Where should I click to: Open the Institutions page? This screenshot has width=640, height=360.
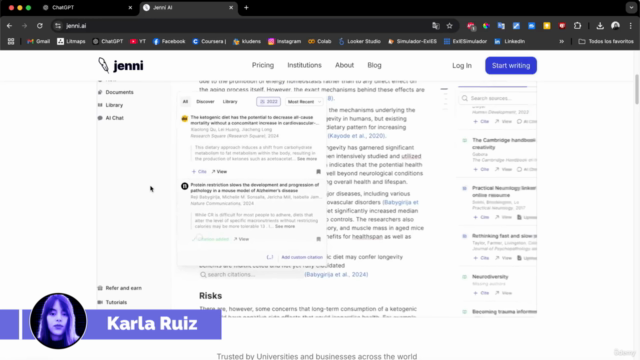coord(304,65)
